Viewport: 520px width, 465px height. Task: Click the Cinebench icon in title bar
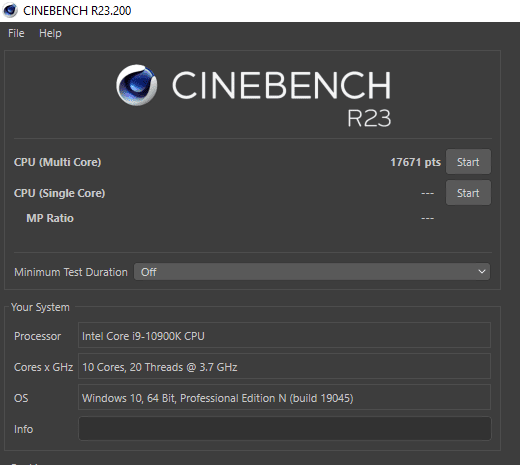10,10
